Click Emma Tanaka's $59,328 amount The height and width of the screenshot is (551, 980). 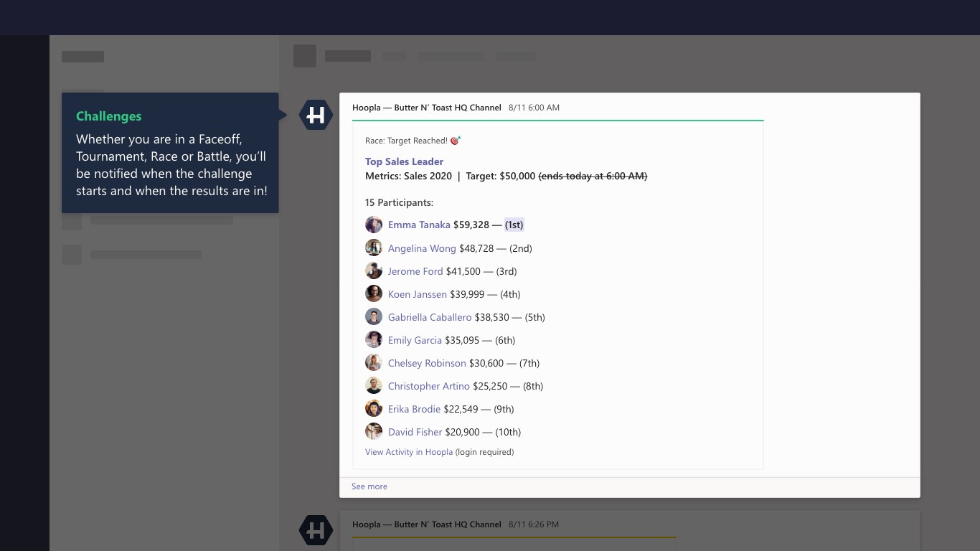click(x=471, y=225)
